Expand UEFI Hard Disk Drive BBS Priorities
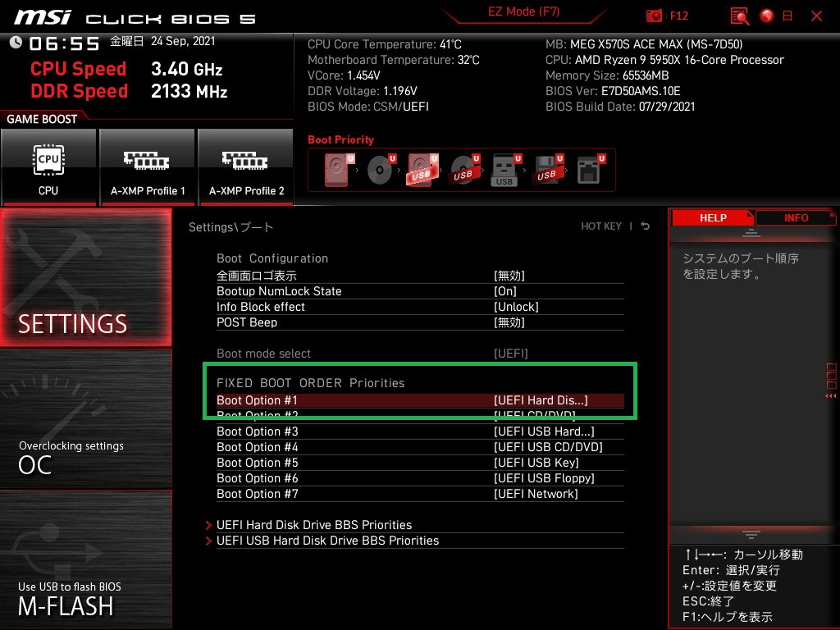The image size is (840, 630). (313, 525)
